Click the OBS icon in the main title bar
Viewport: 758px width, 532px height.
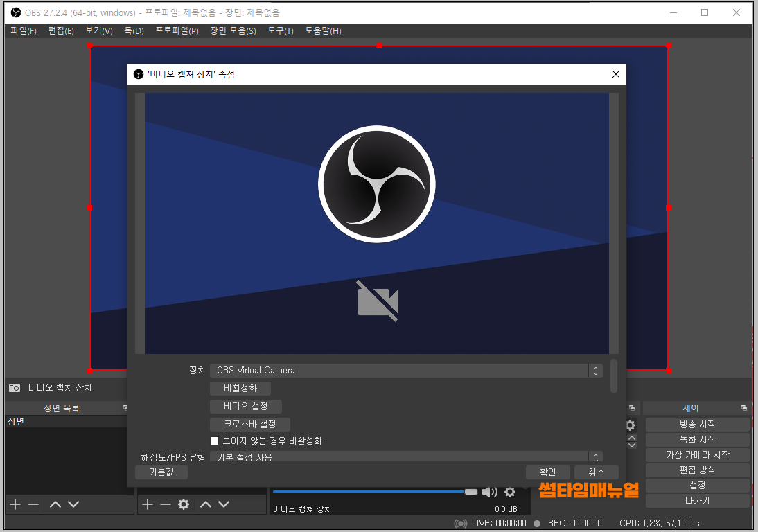coord(16,12)
